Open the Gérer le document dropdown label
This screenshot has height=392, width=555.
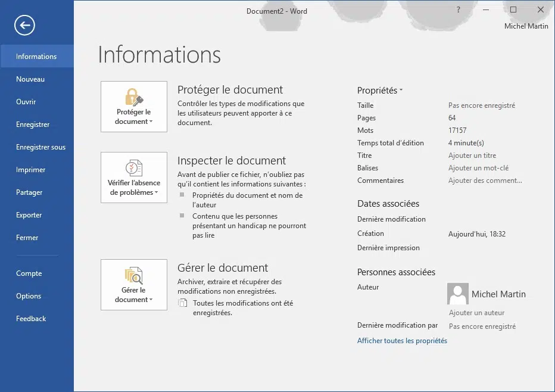(134, 295)
